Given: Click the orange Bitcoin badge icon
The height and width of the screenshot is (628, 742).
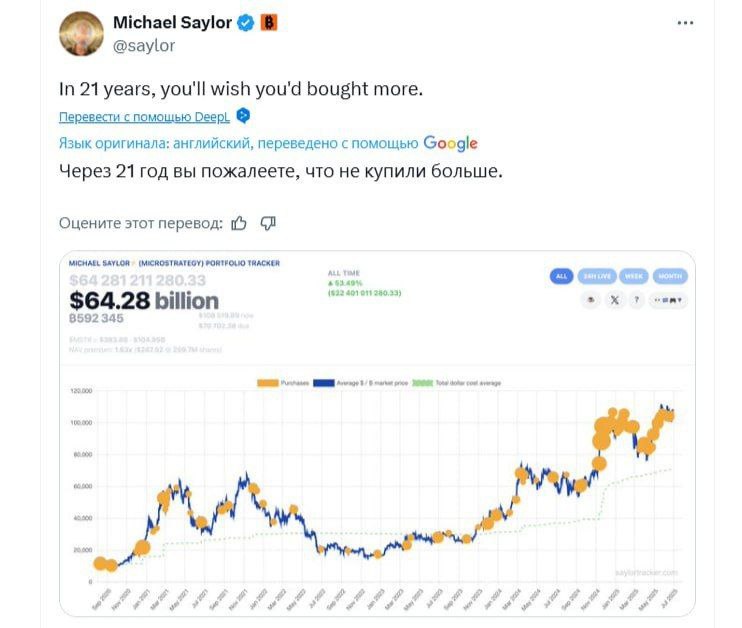Looking at the screenshot, I should tap(269, 22).
